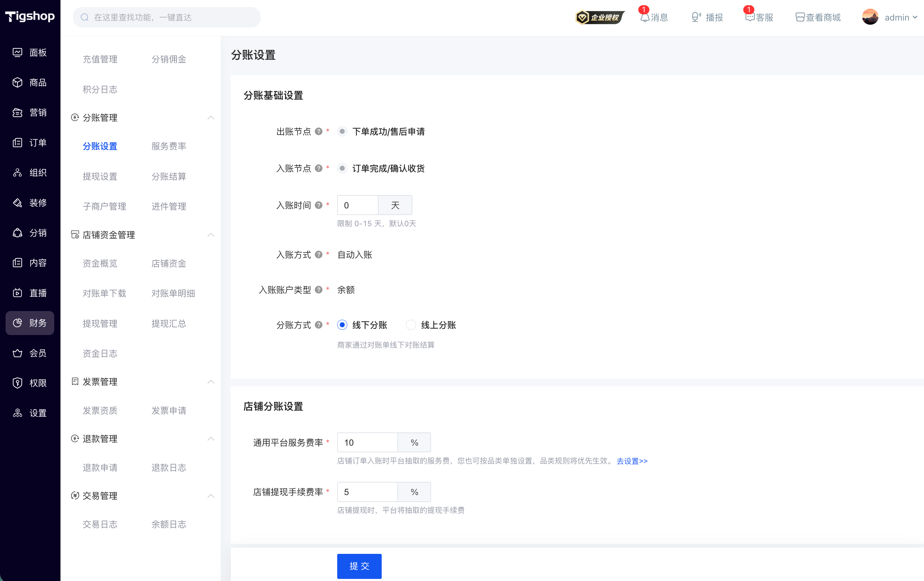Click the 企业授权 badge
Viewport: 924px width, 581px height.
click(600, 17)
